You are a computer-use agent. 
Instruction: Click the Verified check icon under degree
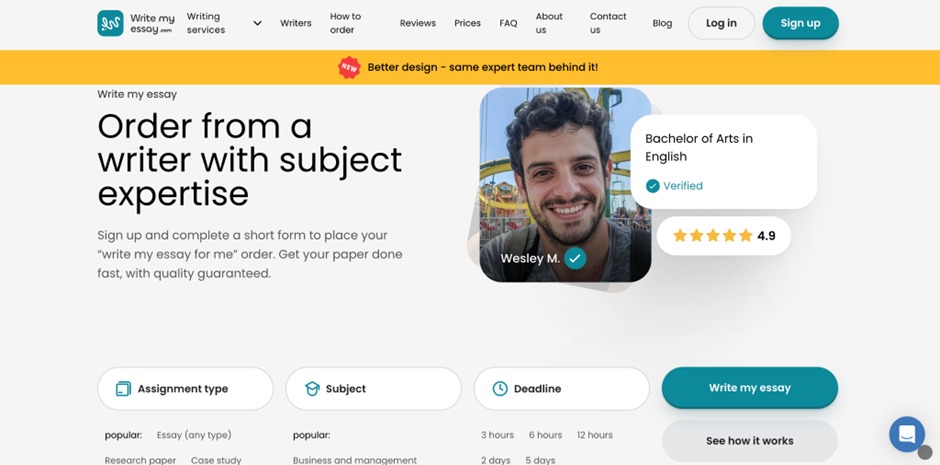point(652,186)
